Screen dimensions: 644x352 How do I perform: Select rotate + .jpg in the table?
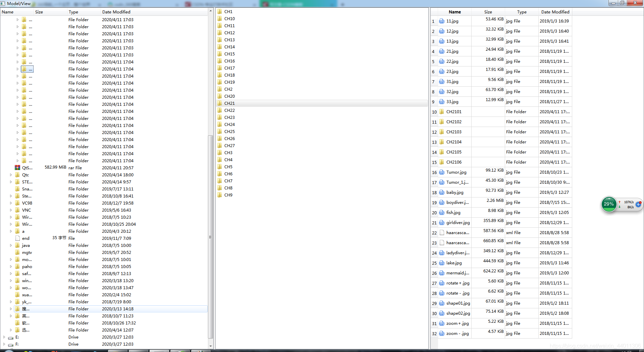point(458,283)
